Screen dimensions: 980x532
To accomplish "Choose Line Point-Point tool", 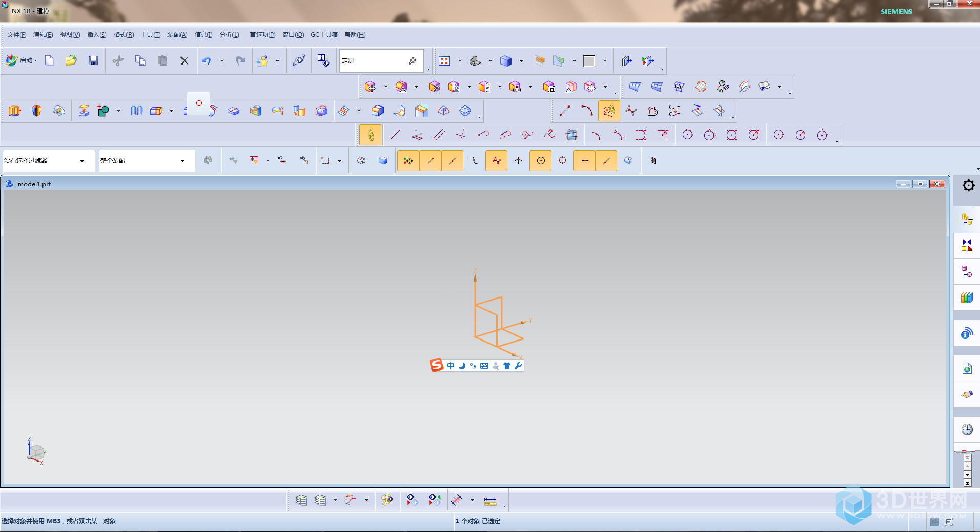I will (395, 135).
